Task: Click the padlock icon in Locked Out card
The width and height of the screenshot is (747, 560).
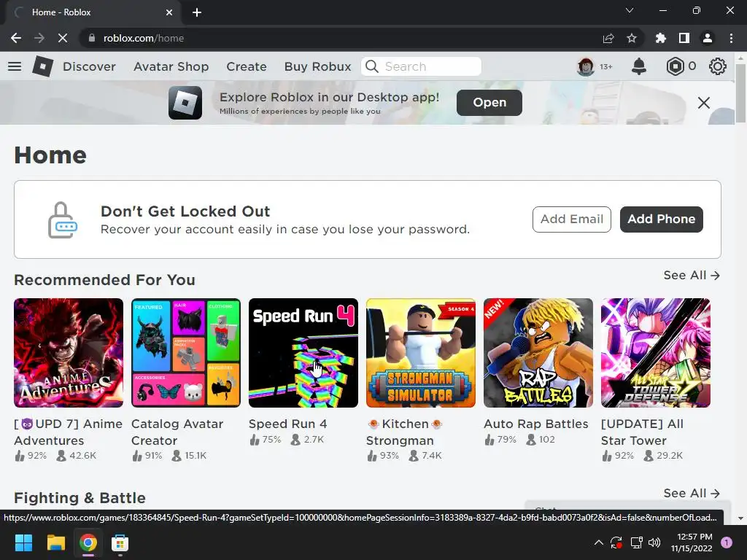Action: click(x=63, y=219)
